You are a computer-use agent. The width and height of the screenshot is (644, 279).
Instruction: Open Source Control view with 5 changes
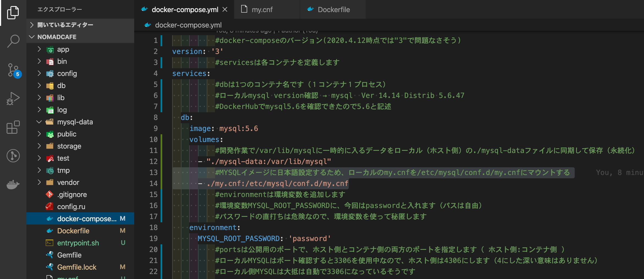click(x=13, y=70)
